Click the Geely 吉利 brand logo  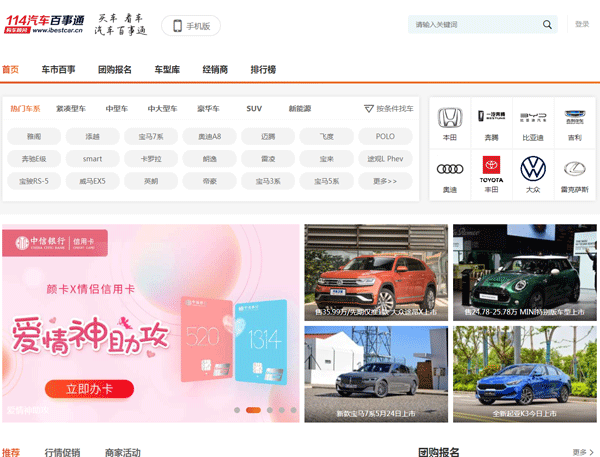pyautogui.click(x=575, y=117)
